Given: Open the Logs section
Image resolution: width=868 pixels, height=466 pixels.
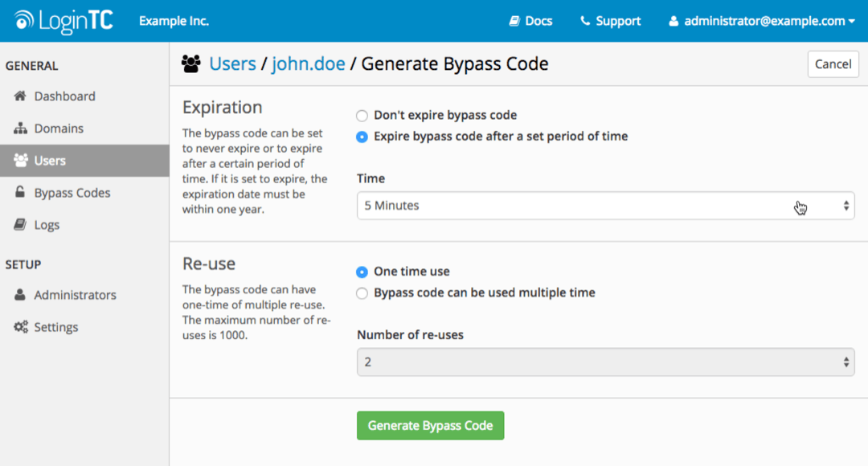Looking at the screenshot, I should point(84,225).
